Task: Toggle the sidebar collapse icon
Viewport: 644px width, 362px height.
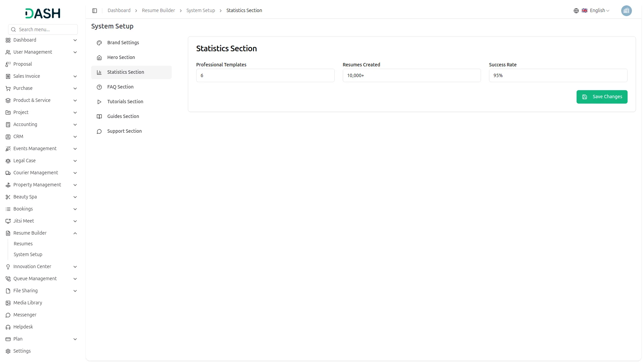Action: [x=95, y=11]
